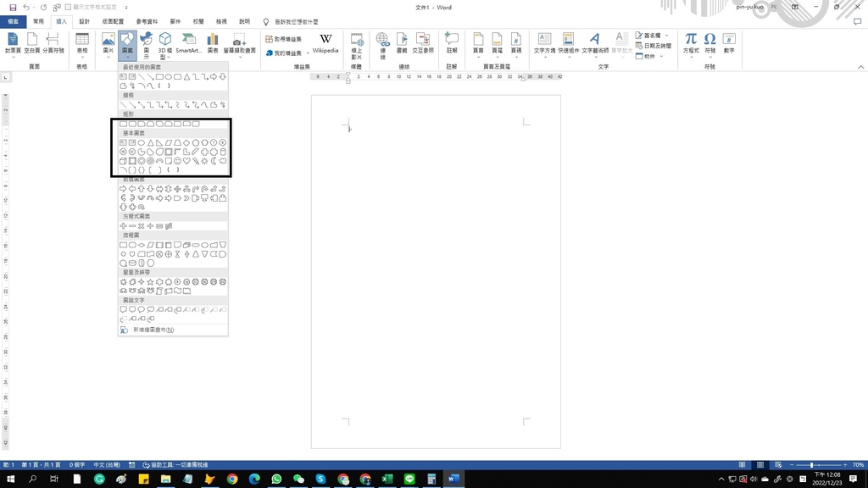This screenshot has width=868, height=488.
Task: Open the 頁碼 (Page Number) dropdown
Action: 516,45
